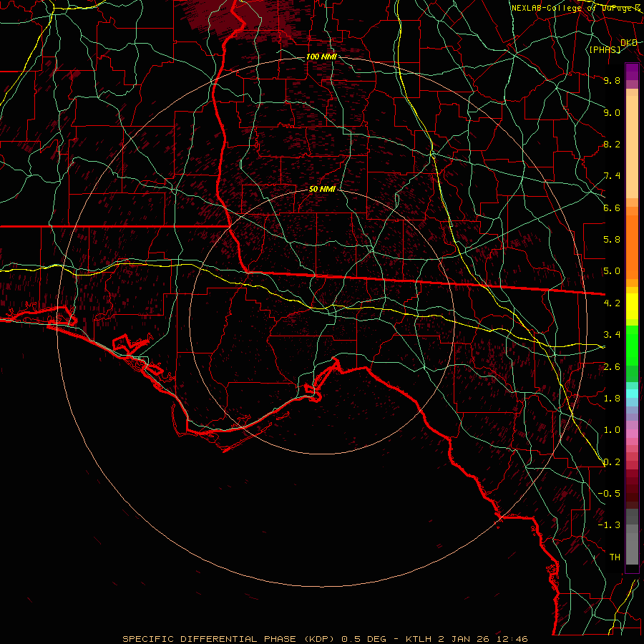The height and width of the screenshot is (644, 644).
Task: Pick the cyan color bar segment
Action: [x=632, y=394]
